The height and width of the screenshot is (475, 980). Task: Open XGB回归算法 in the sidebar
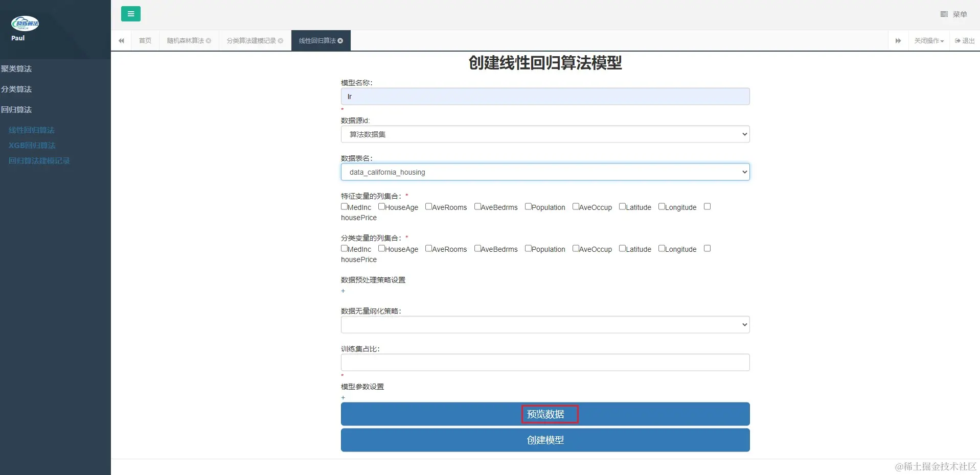coord(32,146)
